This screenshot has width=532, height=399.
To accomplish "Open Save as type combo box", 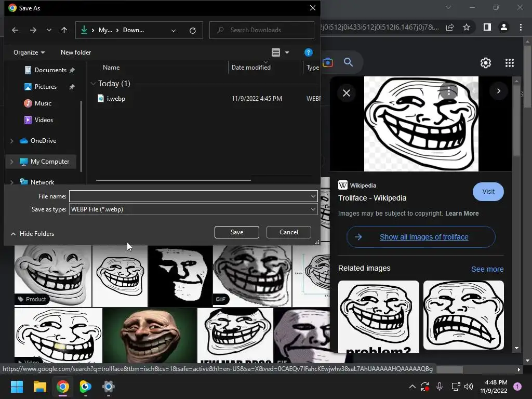I will pyautogui.click(x=193, y=209).
